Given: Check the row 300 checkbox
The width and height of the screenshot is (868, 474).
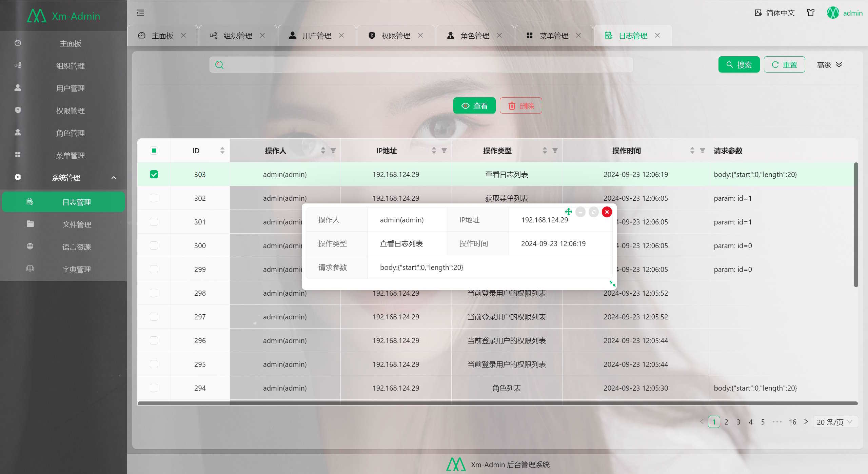Looking at the screenshot, I should [x=154, y=245].
